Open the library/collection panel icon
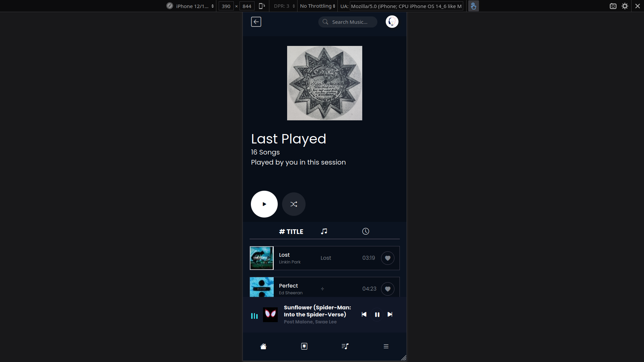644x362 pixels. (x=304, y=346)
